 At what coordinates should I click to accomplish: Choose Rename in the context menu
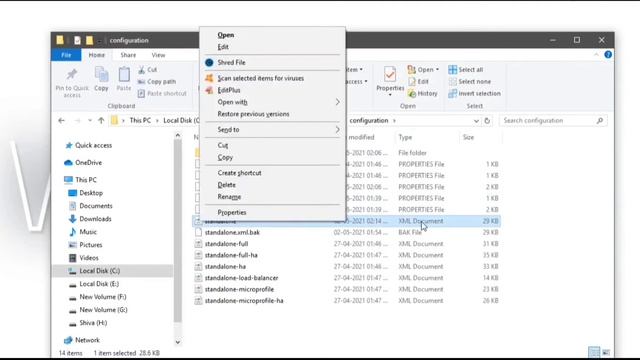pos(229,197)
